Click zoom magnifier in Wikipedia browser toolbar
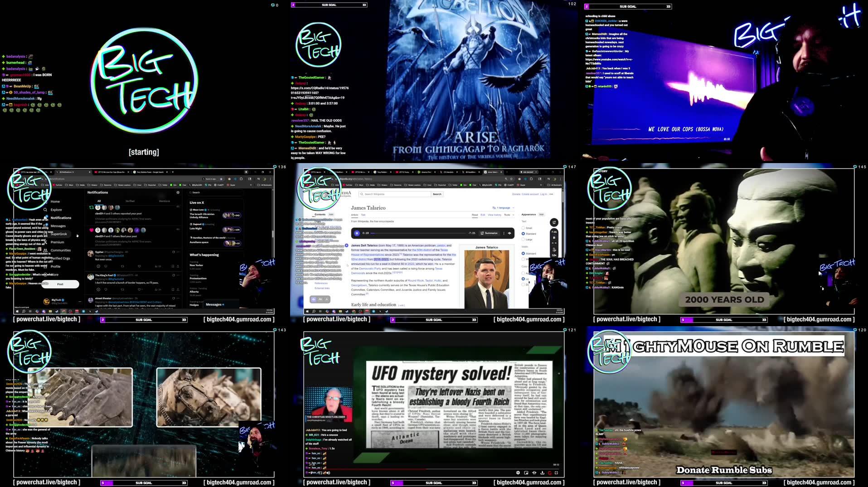 (x=506, y=179)
